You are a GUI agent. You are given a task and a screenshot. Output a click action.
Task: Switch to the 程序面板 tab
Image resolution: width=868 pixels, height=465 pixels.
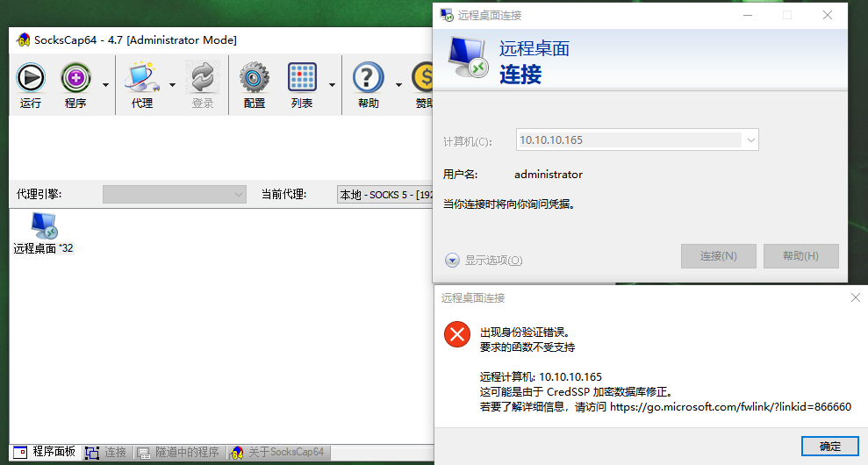46,452
